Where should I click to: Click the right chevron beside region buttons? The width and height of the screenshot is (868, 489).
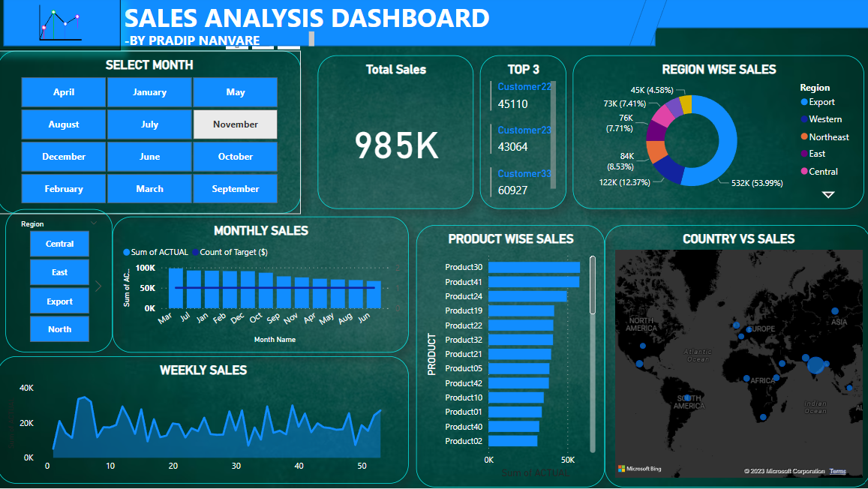point(98,286)
